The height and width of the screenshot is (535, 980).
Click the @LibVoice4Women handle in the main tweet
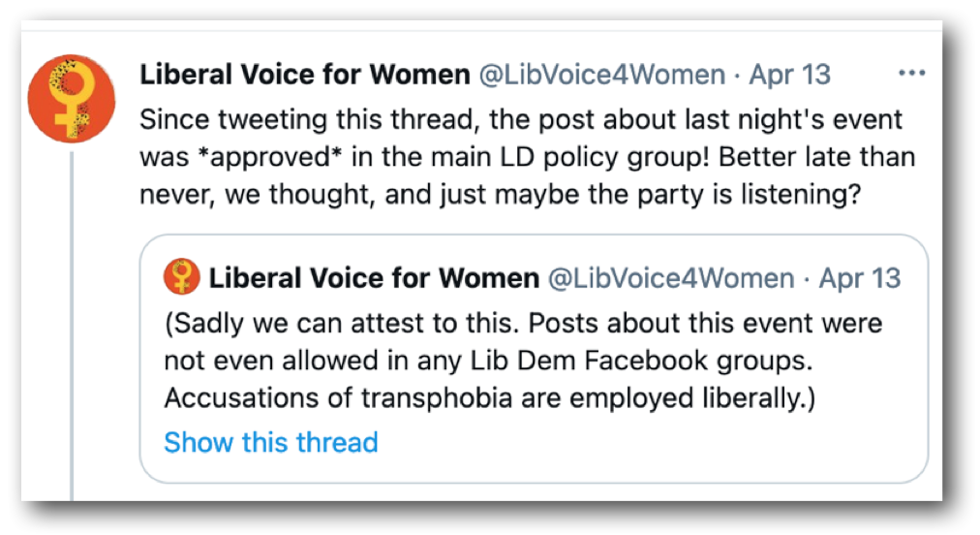click(x=602, y=75)
